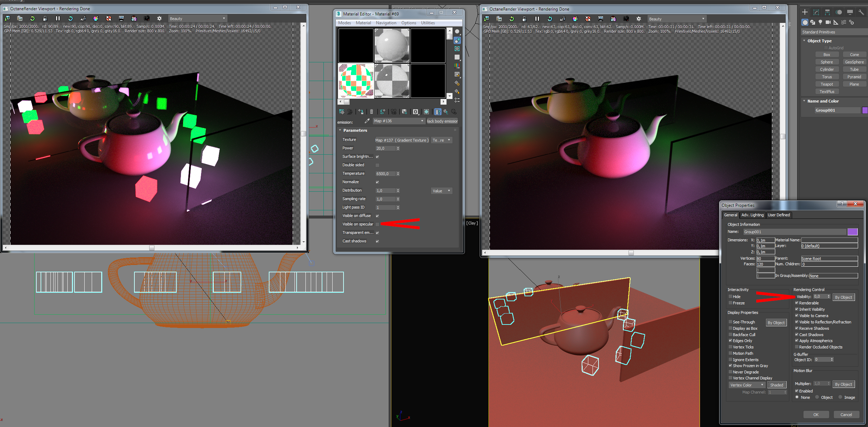Switch to the Utilities wrench panel
Screen dimensions: 868x427
(x=861, y=12)
